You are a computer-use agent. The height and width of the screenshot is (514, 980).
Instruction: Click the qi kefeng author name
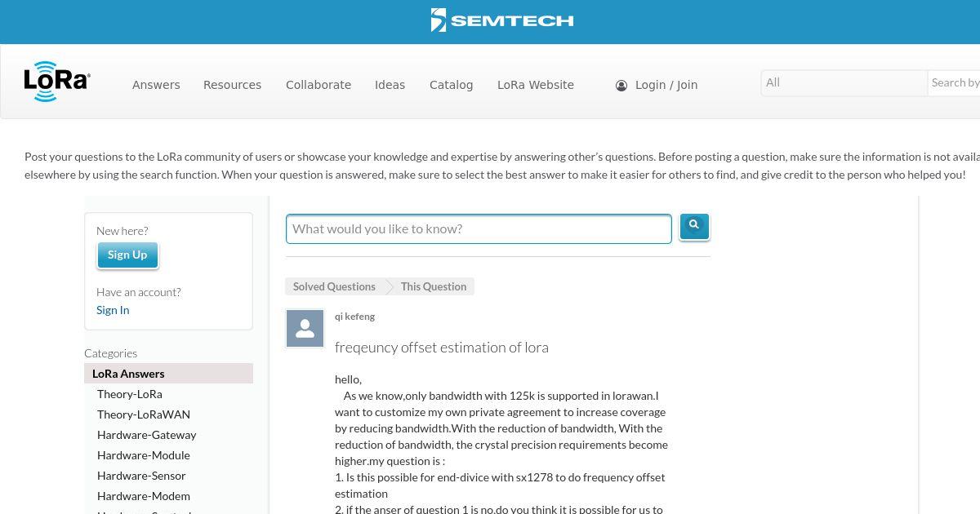click(354, 317)
